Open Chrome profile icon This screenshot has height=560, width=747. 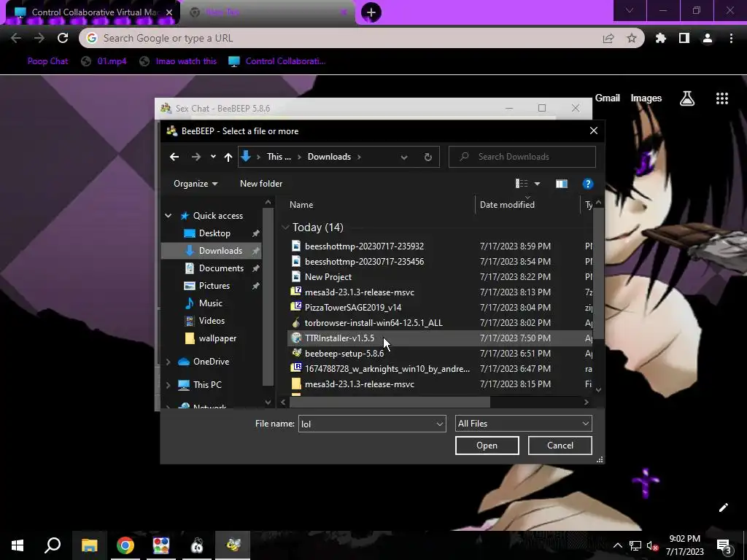point(708,38)
